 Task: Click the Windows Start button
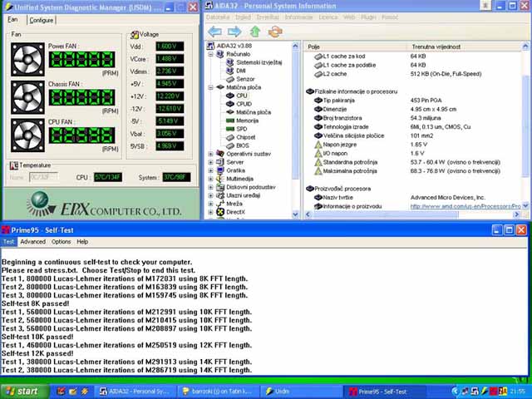coord(22,391)
